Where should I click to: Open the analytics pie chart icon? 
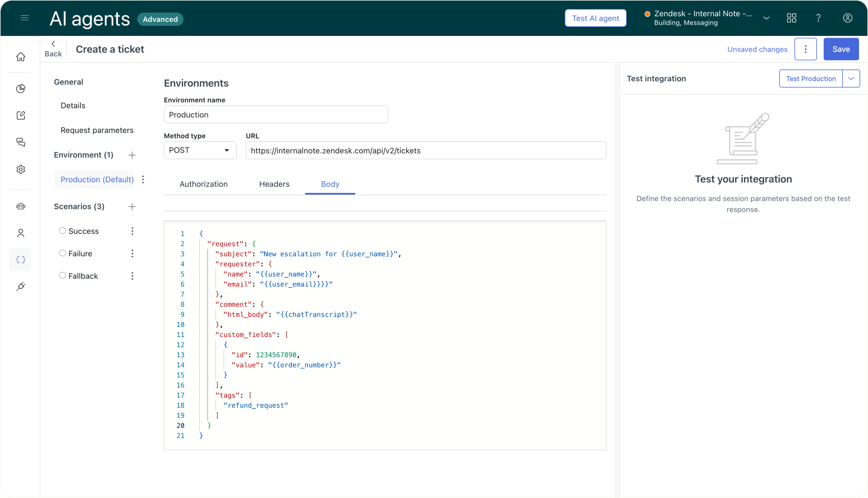[21, 89]
